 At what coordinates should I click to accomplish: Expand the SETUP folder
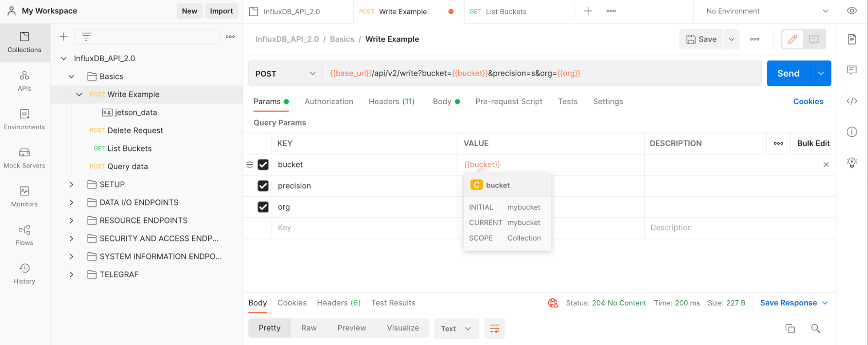coord(72,184)
